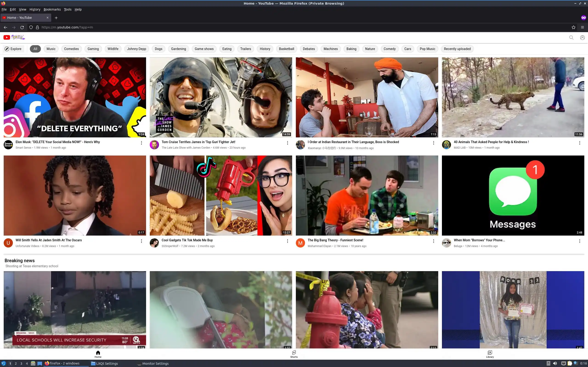Play the Messages thumbnail video
This screenshot has width=588, height=367.
[x=513, y=195]
